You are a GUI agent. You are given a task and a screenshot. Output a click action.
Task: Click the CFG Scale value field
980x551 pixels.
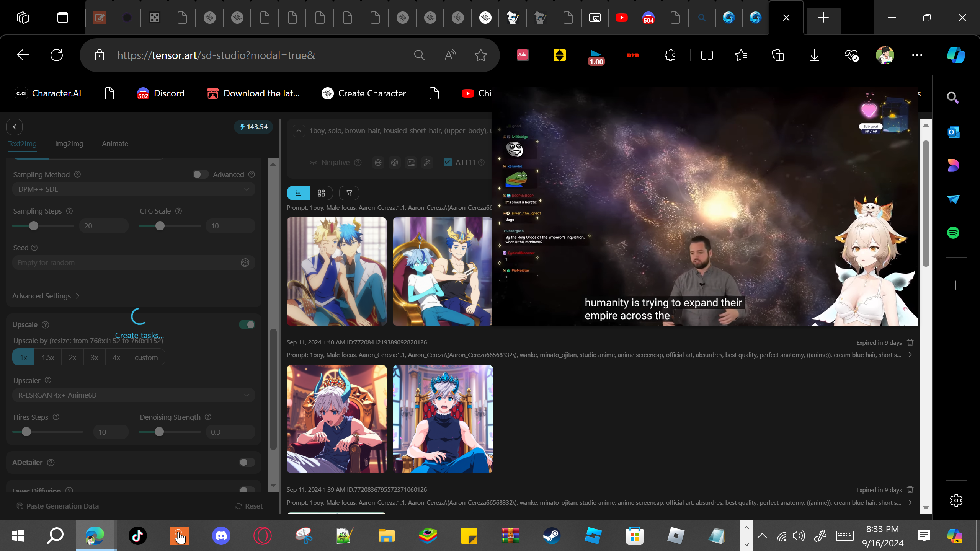pyautogui.click(x=230, y=226)
